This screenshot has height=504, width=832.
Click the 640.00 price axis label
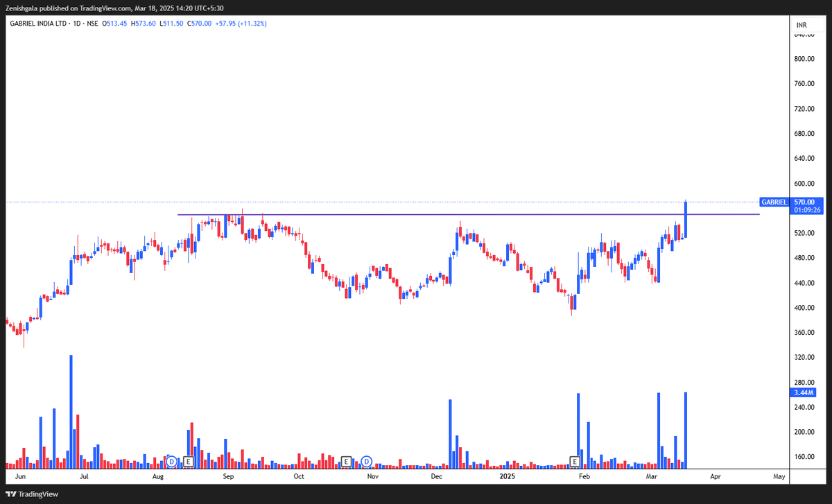pyautogui.click(x=804, y=159)
